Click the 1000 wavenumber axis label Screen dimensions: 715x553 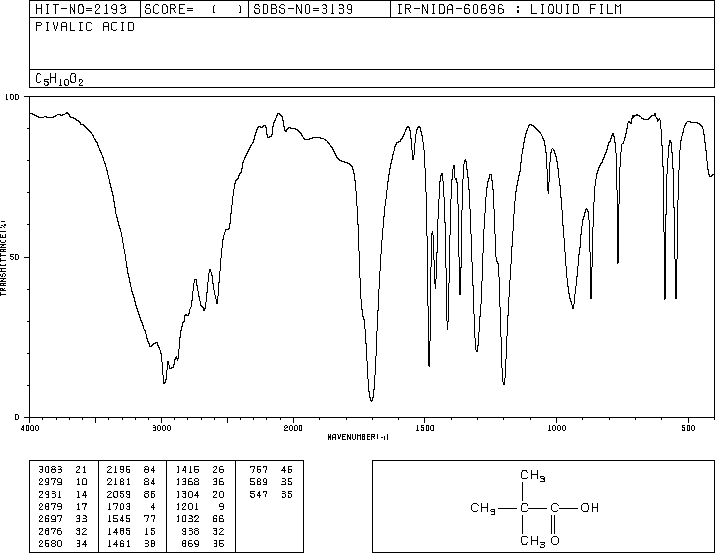click(x=556, y=428)
